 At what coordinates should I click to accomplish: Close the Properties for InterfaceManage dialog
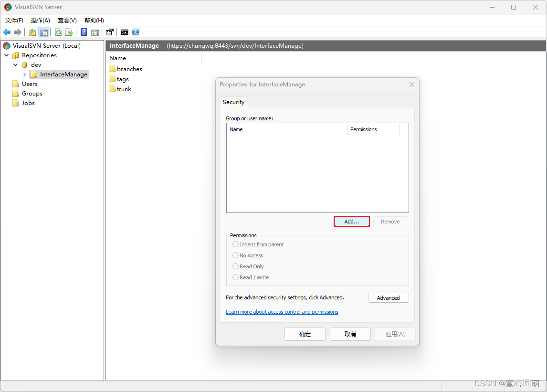click(412, 85)
